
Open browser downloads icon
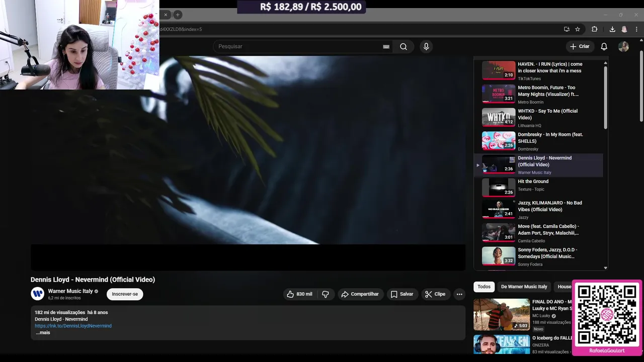pyautogui.click(x=612, y=29)
